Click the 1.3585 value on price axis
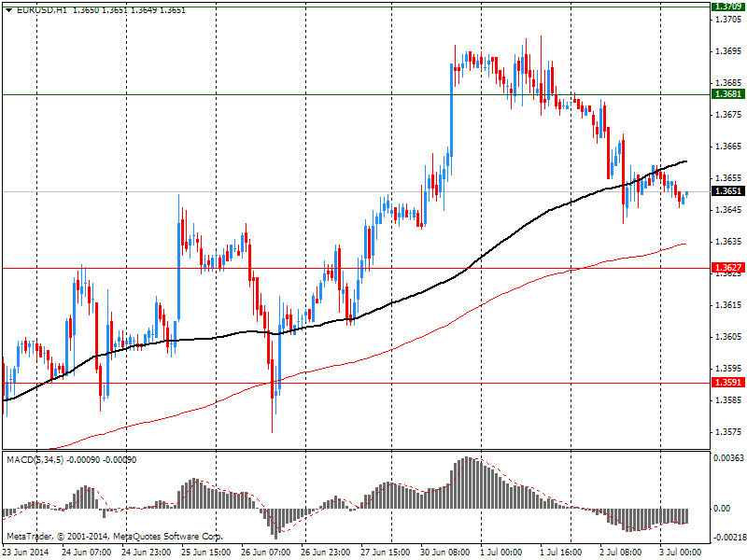The width and height of the screenshot is (747, 560). 728,400
